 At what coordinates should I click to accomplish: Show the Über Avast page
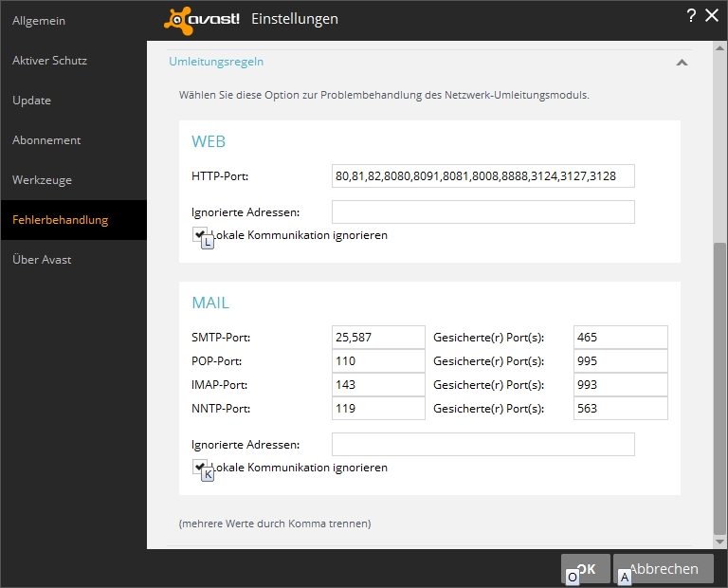coord(42,259)
